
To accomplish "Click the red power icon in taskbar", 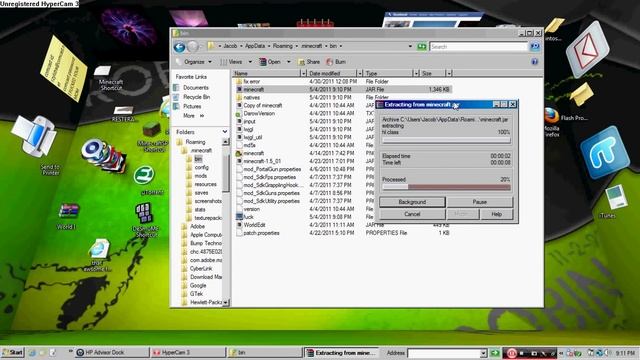I will [511, 353].
